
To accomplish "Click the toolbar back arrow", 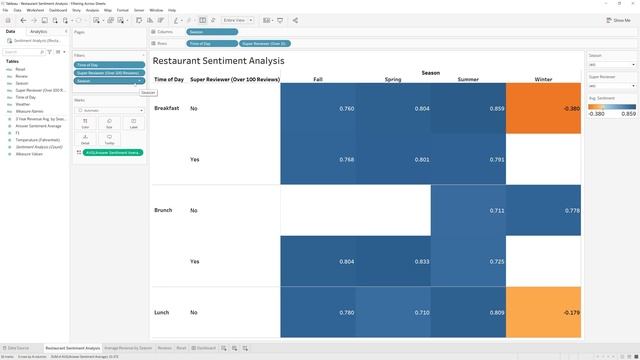I will pyautogui.click(x=23, y=20).
